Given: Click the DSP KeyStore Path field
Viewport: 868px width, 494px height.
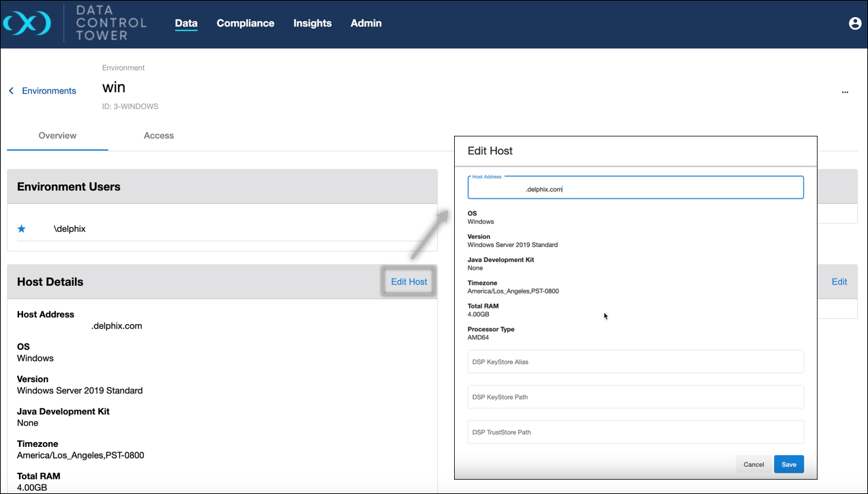Looking at the screenshot, I should click(x=635, y=397).
